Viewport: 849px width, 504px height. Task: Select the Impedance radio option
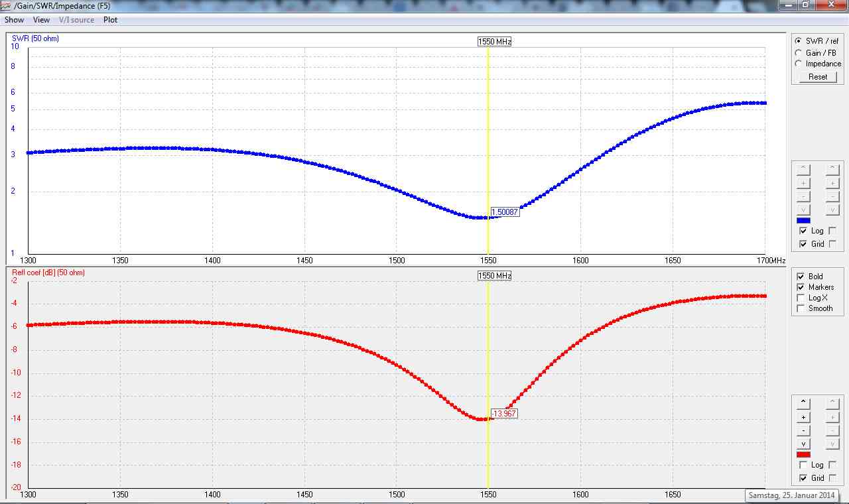(x=799, y=64)
